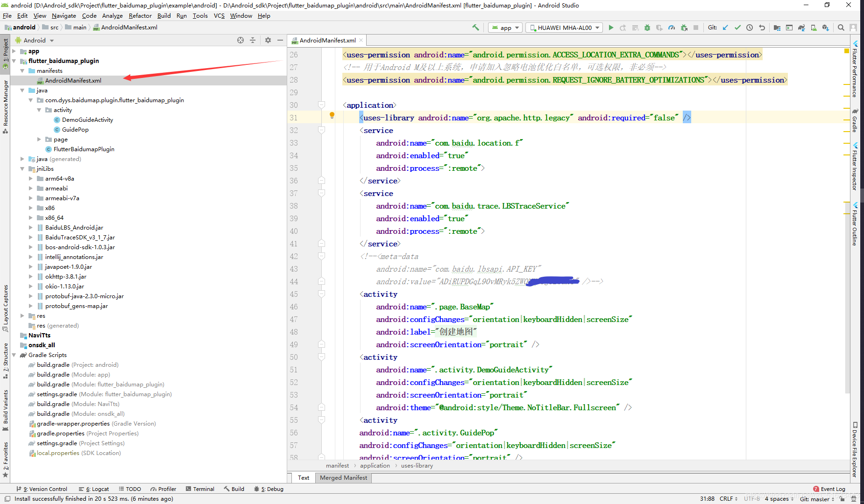Click the Make Project hammer icon

point(475,28)
